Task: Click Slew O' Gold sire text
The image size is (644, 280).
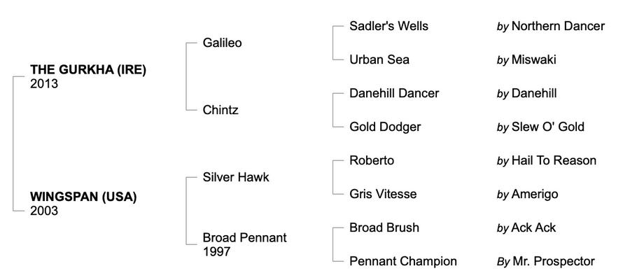Action: [547, 127]
